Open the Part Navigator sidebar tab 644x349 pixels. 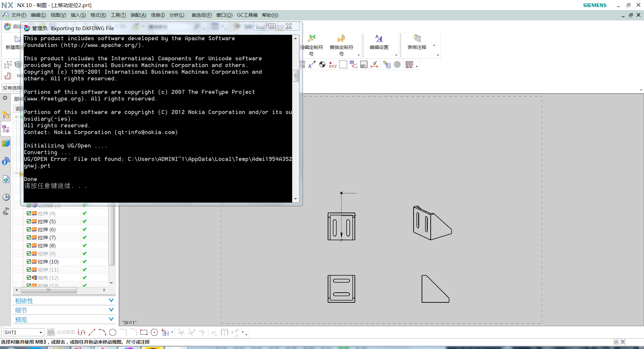(6, 129)
